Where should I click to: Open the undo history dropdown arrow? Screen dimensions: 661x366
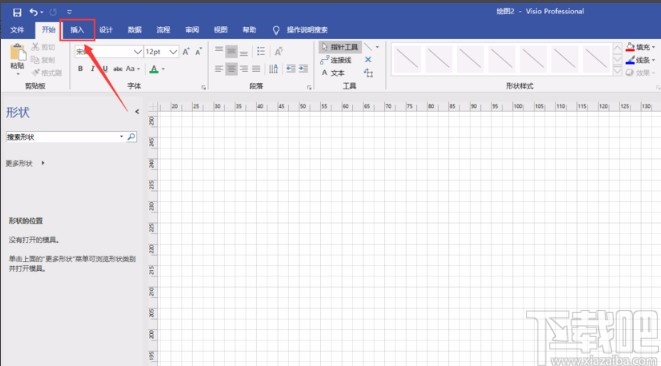click(42, 12)
